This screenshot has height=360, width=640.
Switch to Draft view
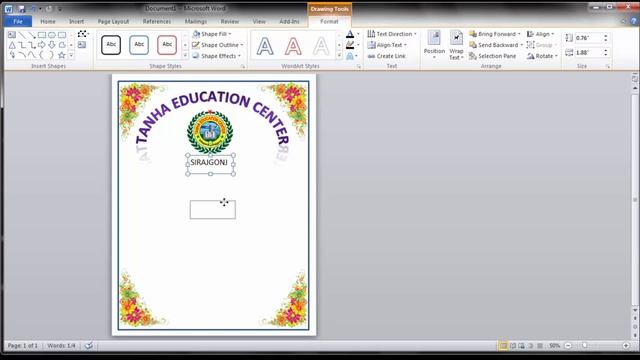tap(540, 346)
